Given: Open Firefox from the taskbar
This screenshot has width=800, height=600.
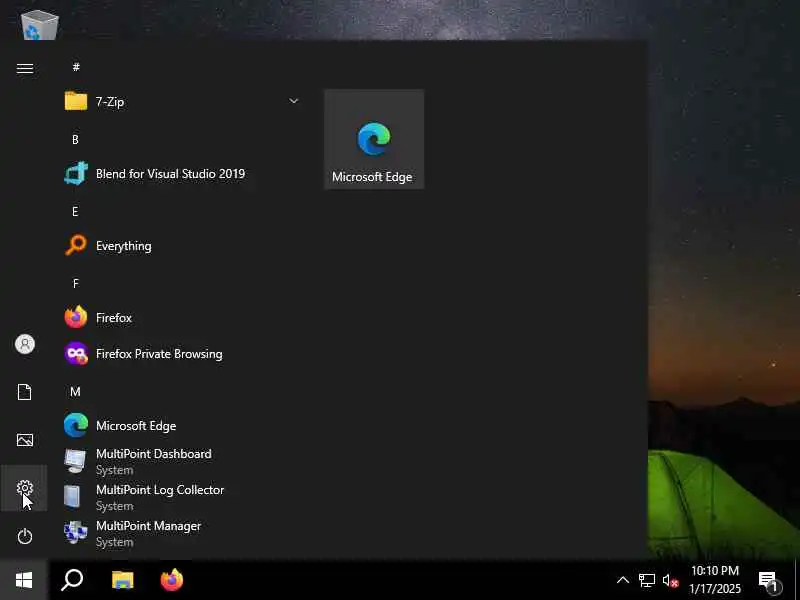Looking at the screenshot, I should tap(172, 580).
